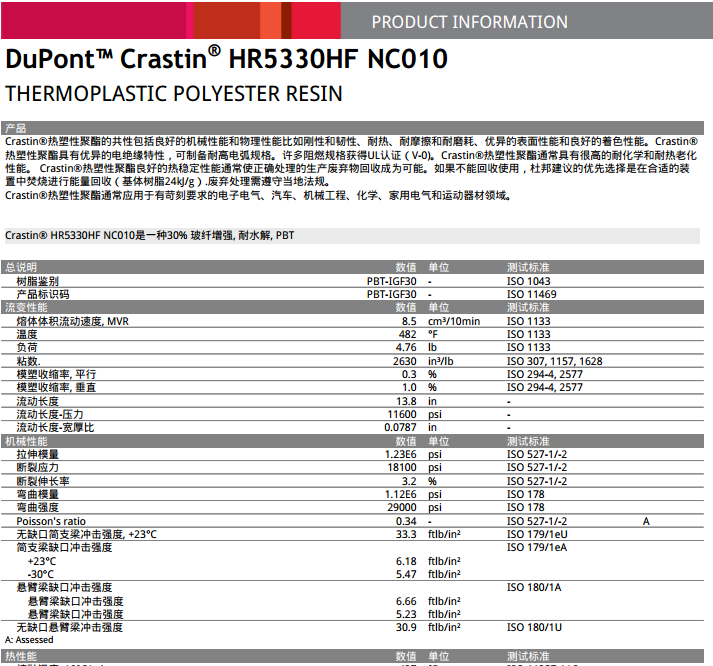Viewport: 713px width, 666px height.
Task: Select the 断裂应力 row label
Action: coord(37,467)
